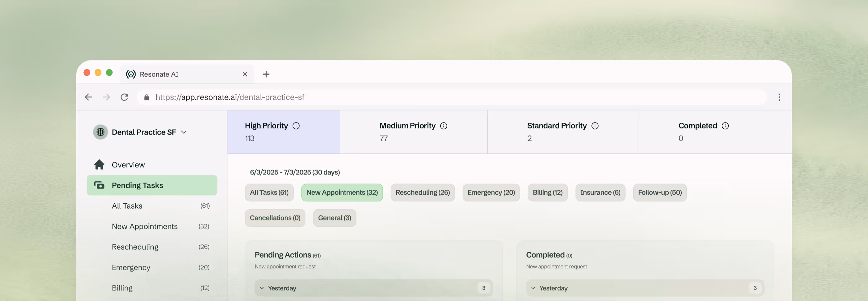Open the browser three-dot menu
This screenshot has height=301, width=868.
779,97
